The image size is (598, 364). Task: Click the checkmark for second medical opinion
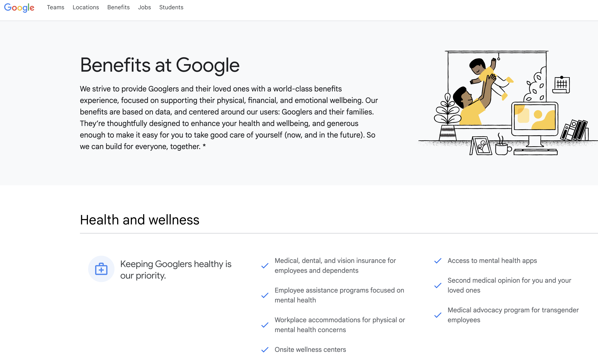click(x=438, y=286)
